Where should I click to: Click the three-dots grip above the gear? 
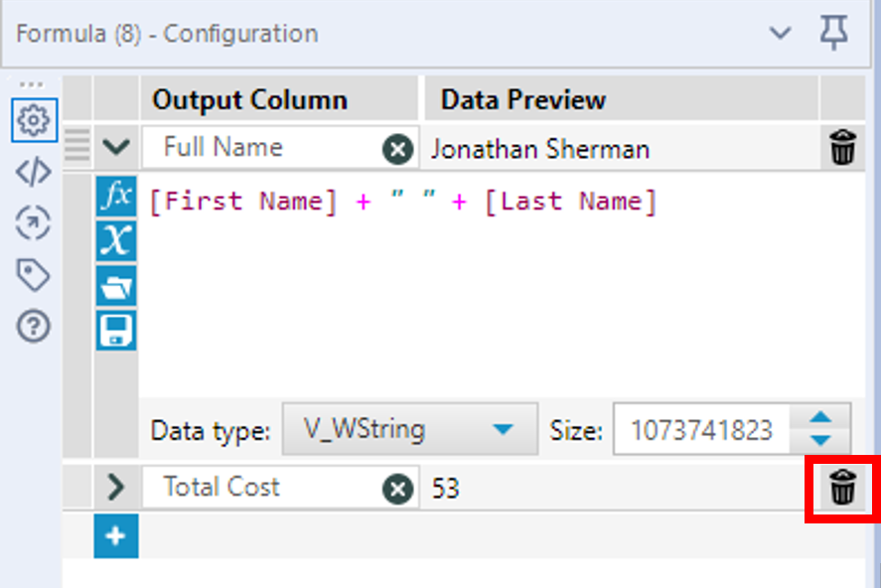pyautogui.click(x=31, y=84)
